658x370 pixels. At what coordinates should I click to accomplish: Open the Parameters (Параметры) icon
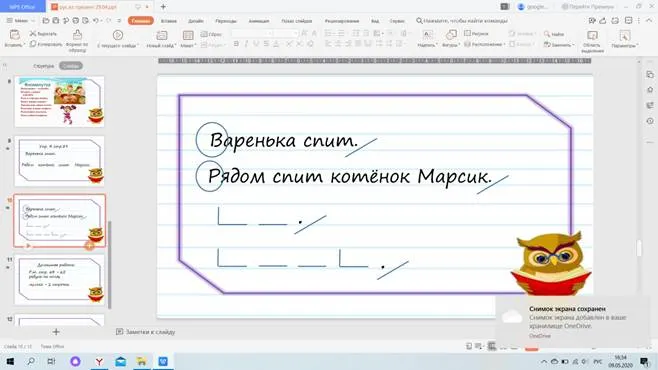(624, 35)
